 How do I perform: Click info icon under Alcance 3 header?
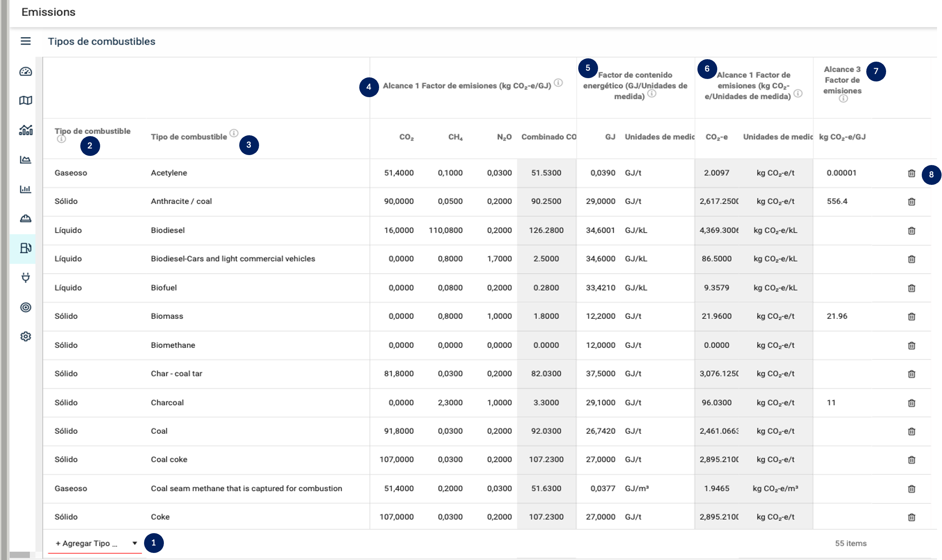[843, 99]
